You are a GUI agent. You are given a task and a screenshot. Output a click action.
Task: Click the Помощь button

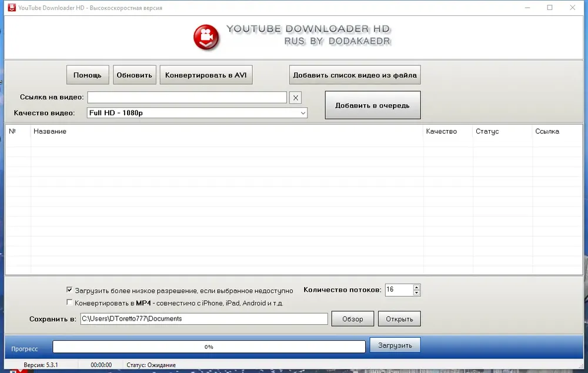(88, 75)
